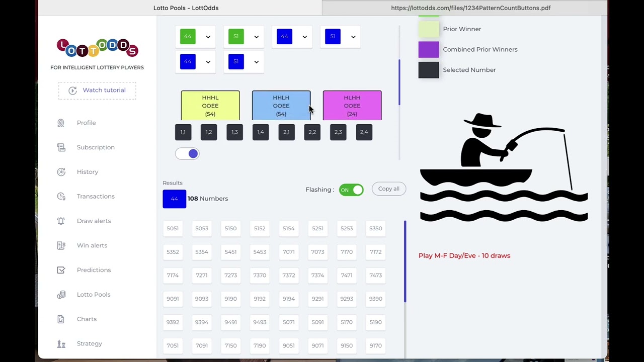Viewport: 644px width, 362px height.
Task: Select number 7273 in results
Action: pyautogui.click(x=230, y=276)
